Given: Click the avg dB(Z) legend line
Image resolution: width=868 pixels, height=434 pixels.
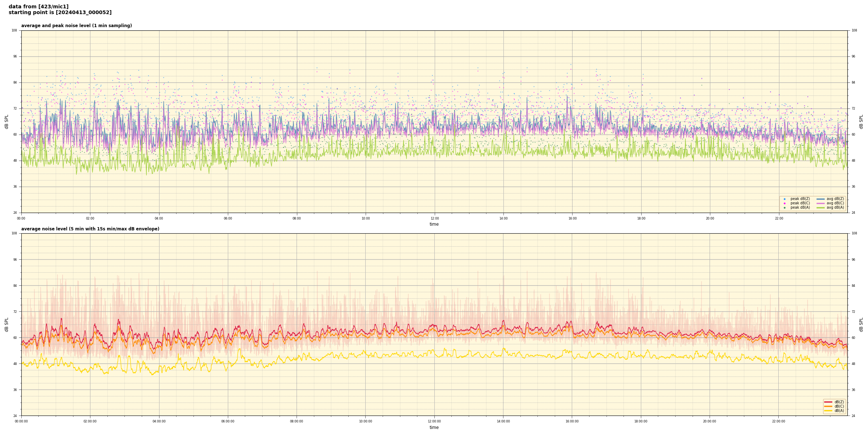Looking at the screenshot, I should (821, 199).
